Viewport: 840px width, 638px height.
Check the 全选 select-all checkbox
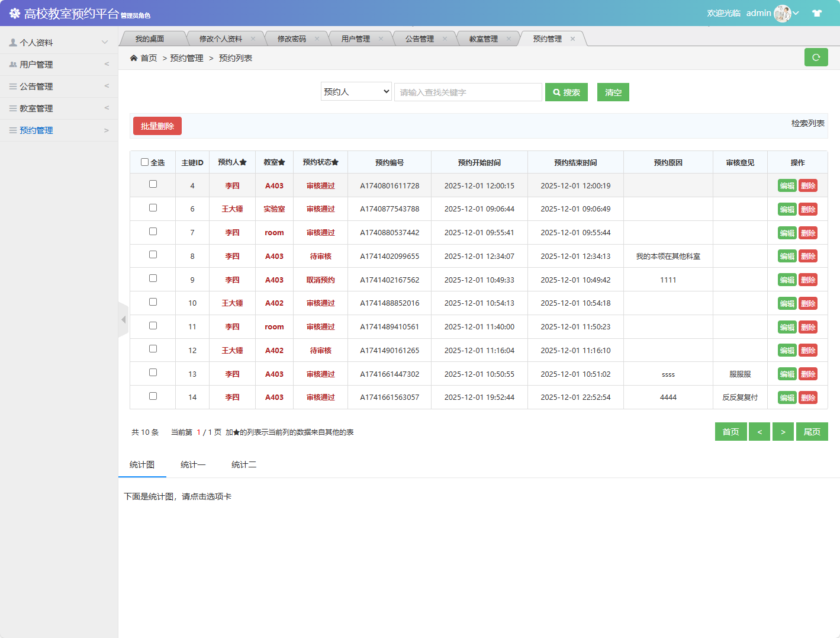[144, 162]
